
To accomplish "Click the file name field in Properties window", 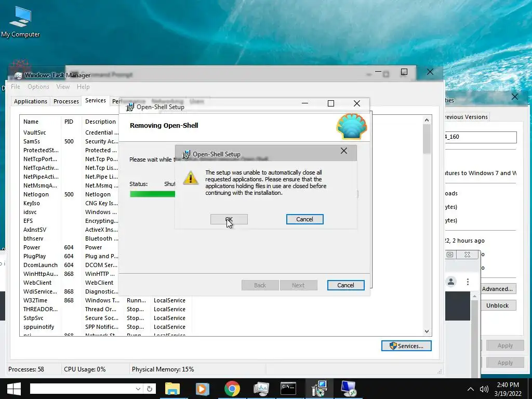I will click(x=481, y=137).
